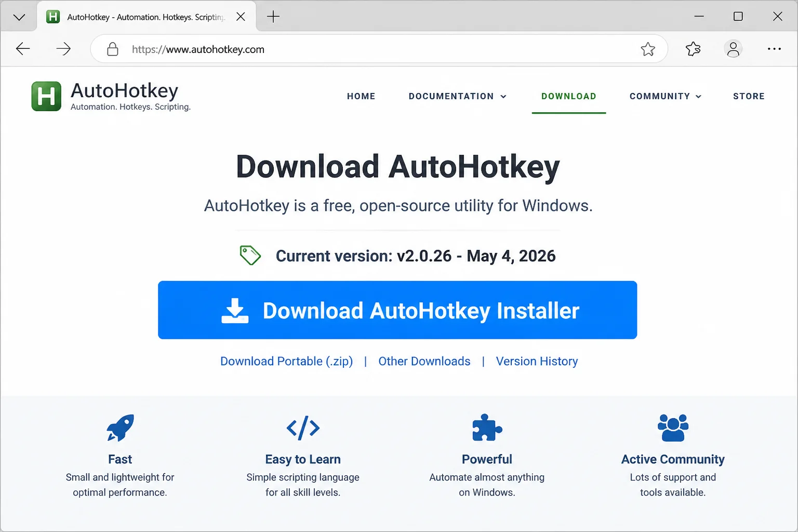Click the download tray icon in blue button

(x=235, y=311)
